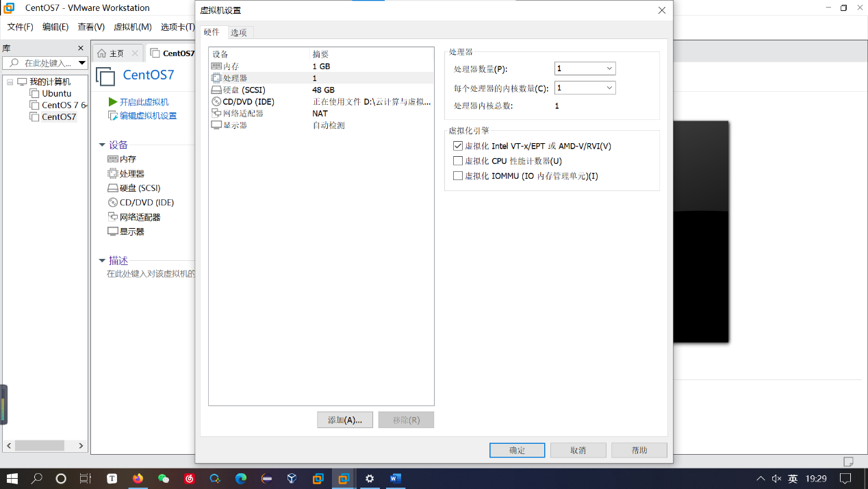
Task: Click 硬盘 (SCSI) in the main window device panel
Action: [134, 188]
